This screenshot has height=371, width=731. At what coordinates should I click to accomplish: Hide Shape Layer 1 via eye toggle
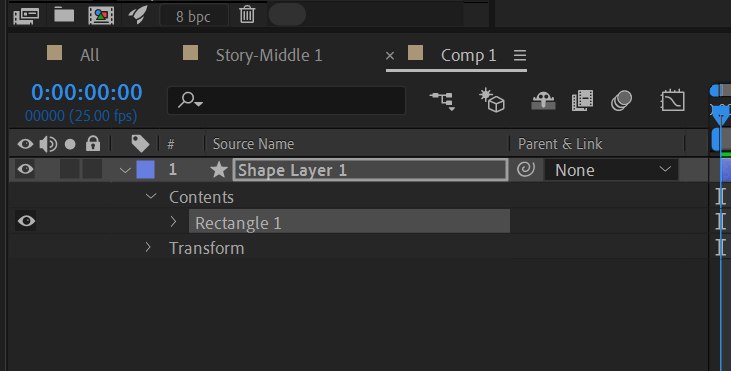pos(25,169)
